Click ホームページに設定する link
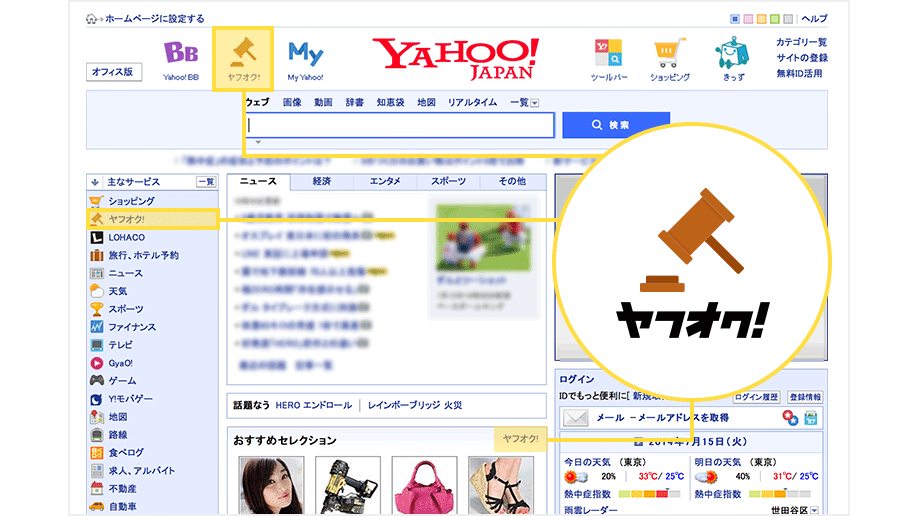 point(155,19)
